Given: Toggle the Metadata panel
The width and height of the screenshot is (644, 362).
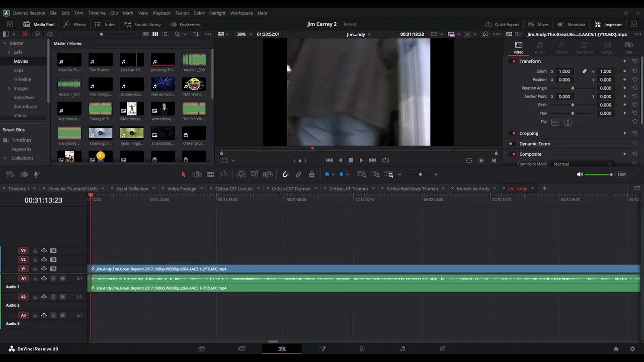Looking at the screenshot, I should point(571,24).
